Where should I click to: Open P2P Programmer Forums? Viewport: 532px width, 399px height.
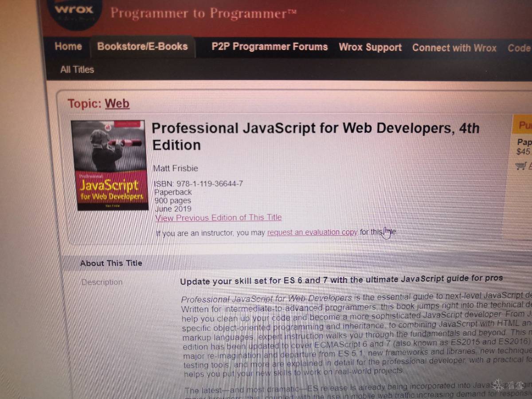(270, 47)
